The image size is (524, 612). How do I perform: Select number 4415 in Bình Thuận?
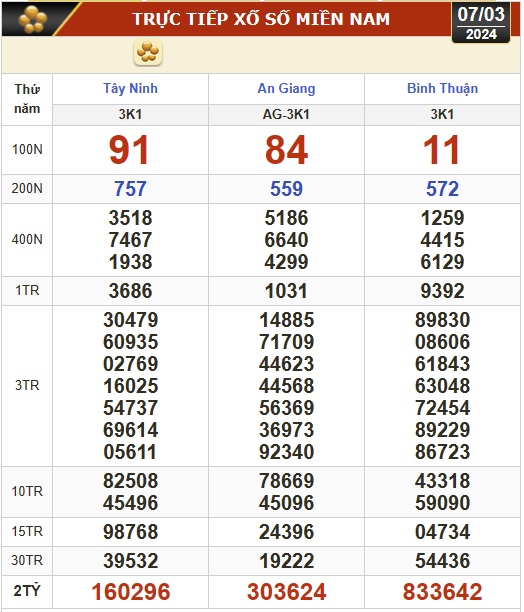click(442, 240)
